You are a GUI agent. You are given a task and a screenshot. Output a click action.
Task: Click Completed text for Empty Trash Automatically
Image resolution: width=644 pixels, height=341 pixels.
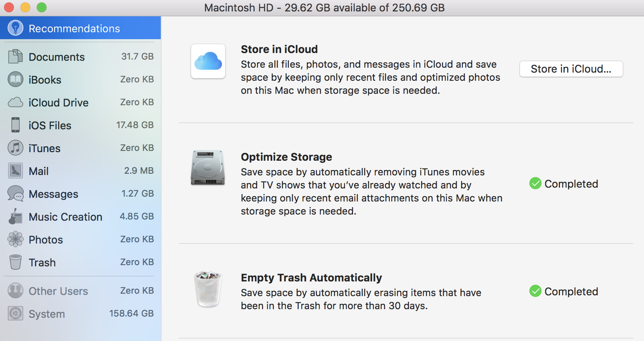coord(571,292)
